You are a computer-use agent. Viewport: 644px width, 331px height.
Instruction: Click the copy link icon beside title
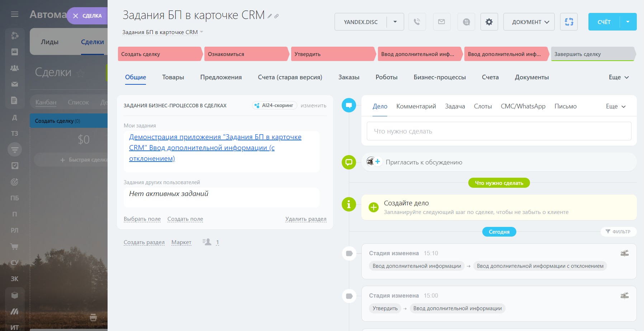coord(276,16)
